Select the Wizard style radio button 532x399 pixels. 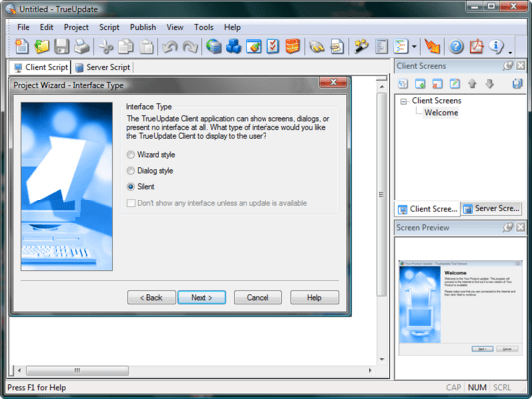131,155
